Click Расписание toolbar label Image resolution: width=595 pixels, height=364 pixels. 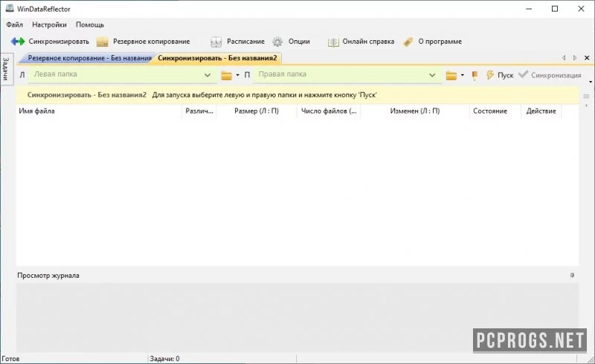click(245, 42)
